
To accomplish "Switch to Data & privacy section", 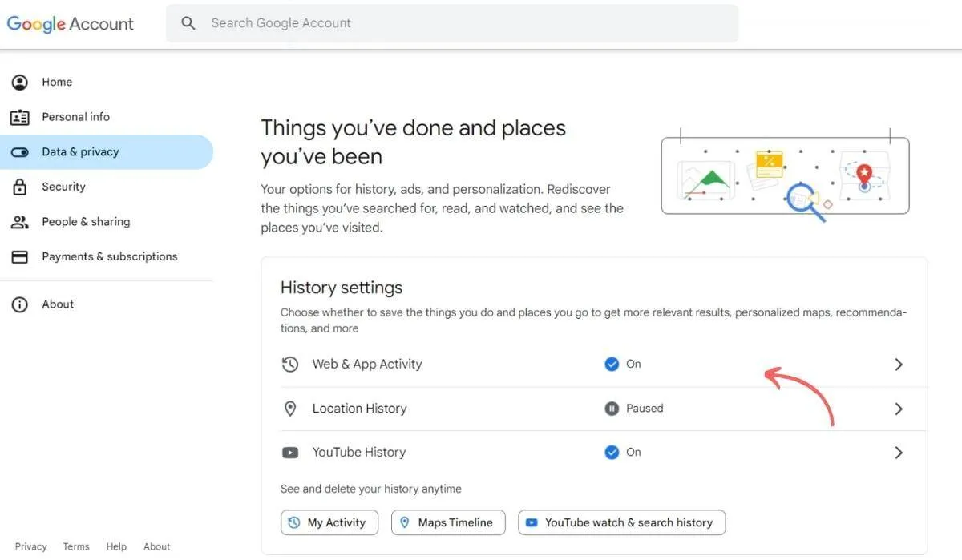I will [x=79, y=151].
